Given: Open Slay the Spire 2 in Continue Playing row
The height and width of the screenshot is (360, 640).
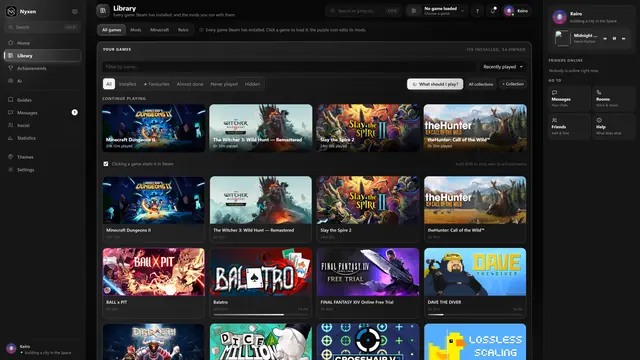Looking at the screenshot, I should [368, 128].
